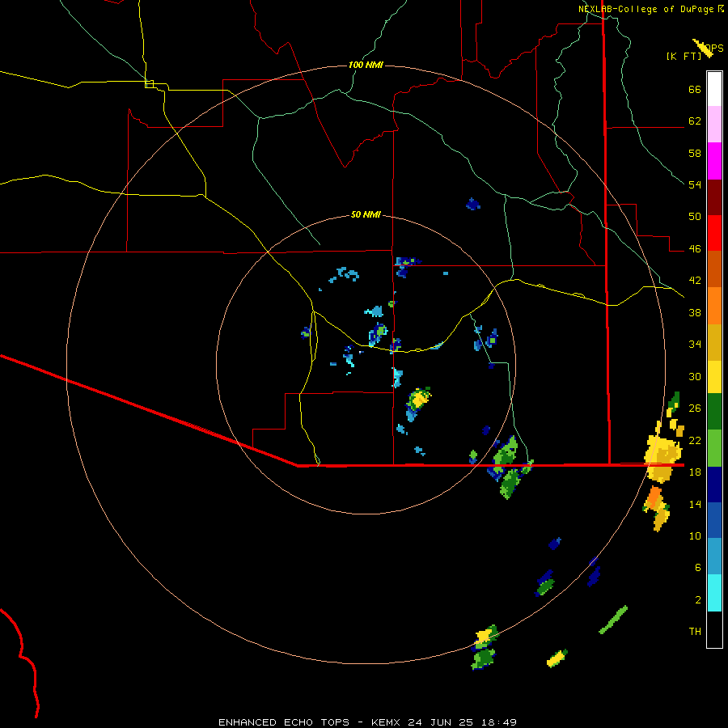
Task: Click the "50 NMI" range ring label
Action: click(366, 214)
